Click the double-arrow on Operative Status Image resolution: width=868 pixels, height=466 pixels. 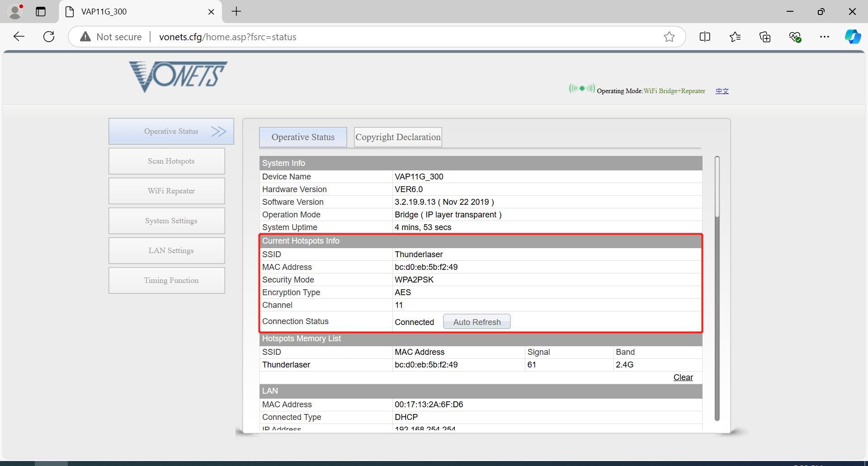pos(219,131)
